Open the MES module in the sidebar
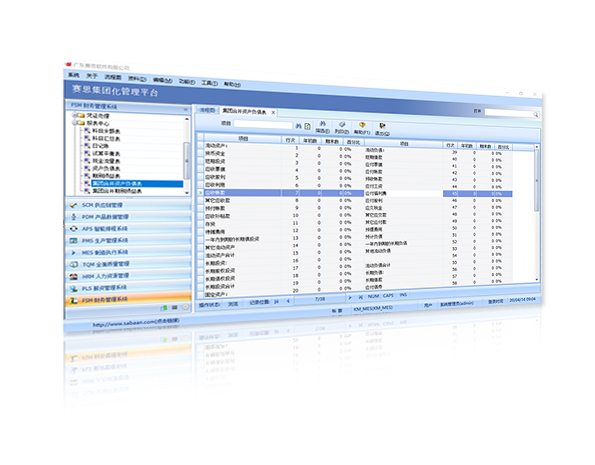The height and width of the screenshot is (465, 595). [128, 252]
